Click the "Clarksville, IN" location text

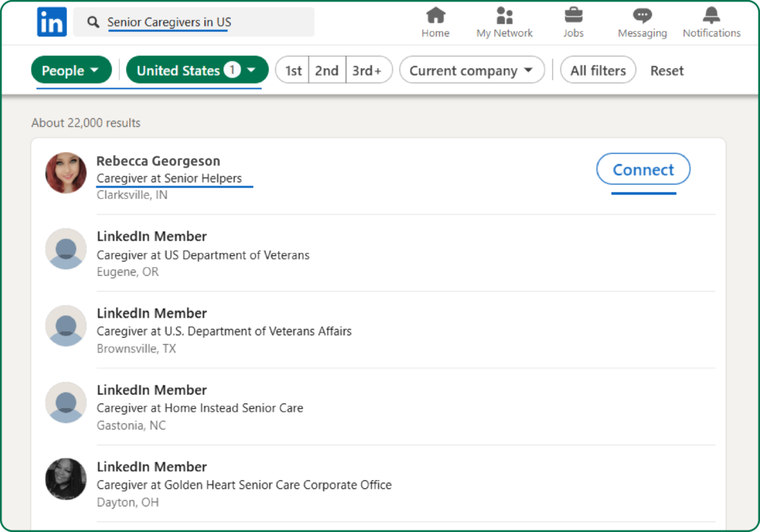point(132,195)
